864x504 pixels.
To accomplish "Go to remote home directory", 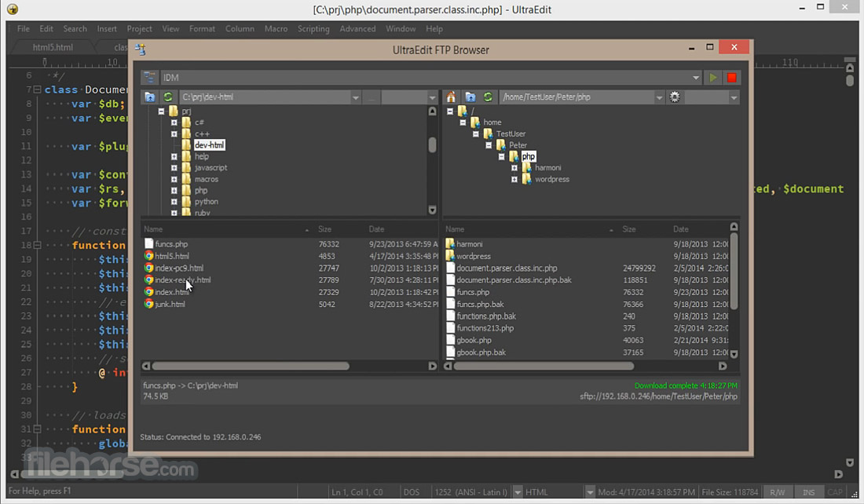I will [452, 97].
